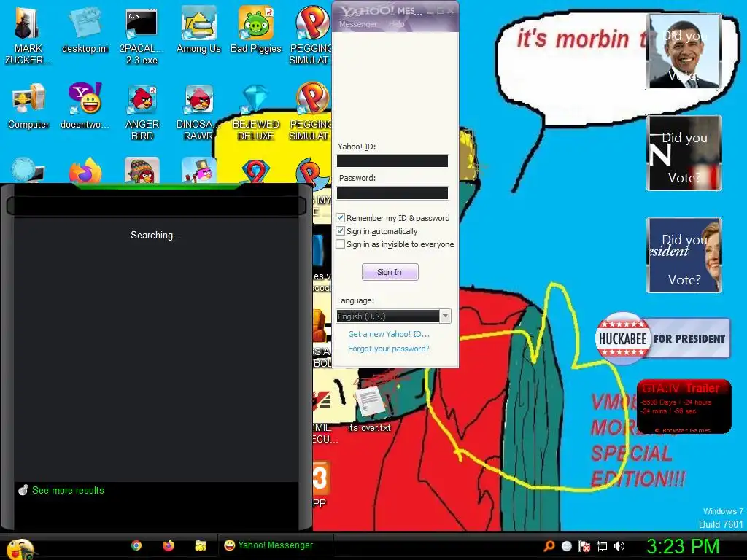Viewport: 747px width, 560px height.
Task: Click the Forgot your password? link
Action: click(x=388, y=349)
